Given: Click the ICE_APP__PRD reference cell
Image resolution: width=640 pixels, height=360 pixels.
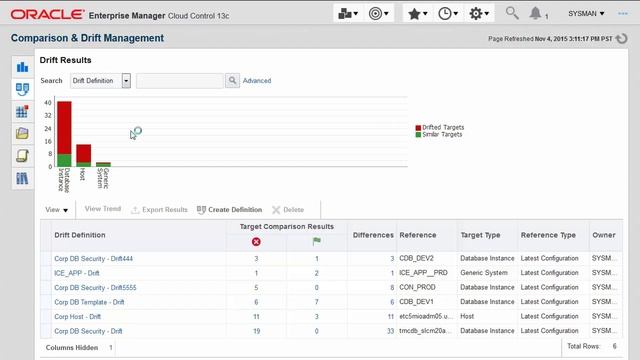Looking at the screenshot, I should click(x=423, y=273).
